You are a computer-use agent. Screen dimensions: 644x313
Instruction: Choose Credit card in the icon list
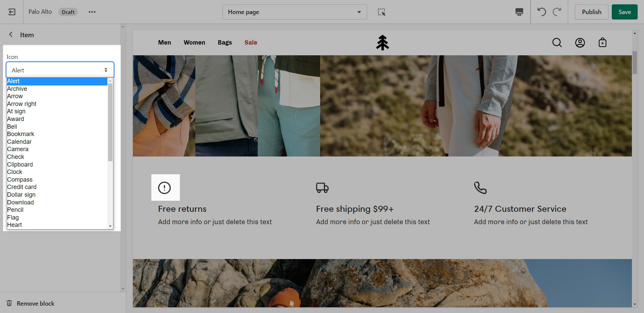(22, 187)
